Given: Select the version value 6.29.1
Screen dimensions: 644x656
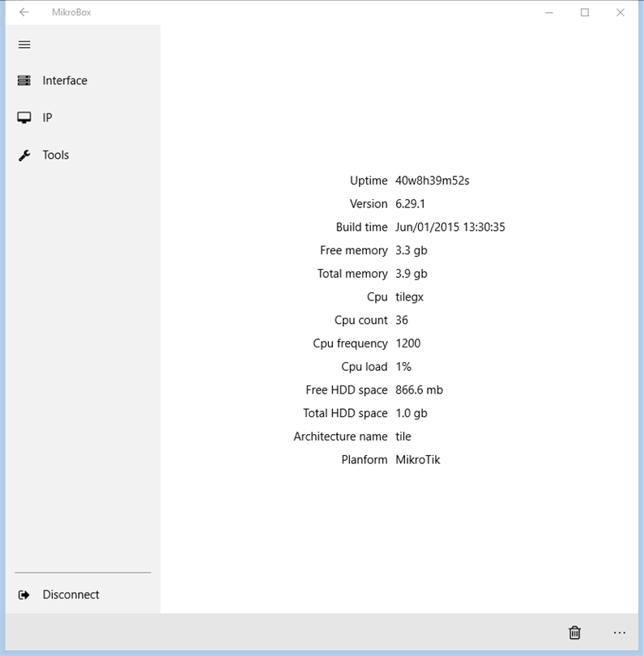Looking at the screenshot, I should [410, 204].
